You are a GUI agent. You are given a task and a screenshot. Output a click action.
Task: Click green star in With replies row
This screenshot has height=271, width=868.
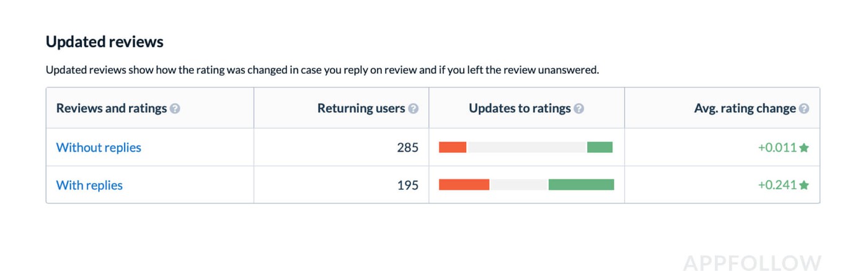[x=804, y=185]
